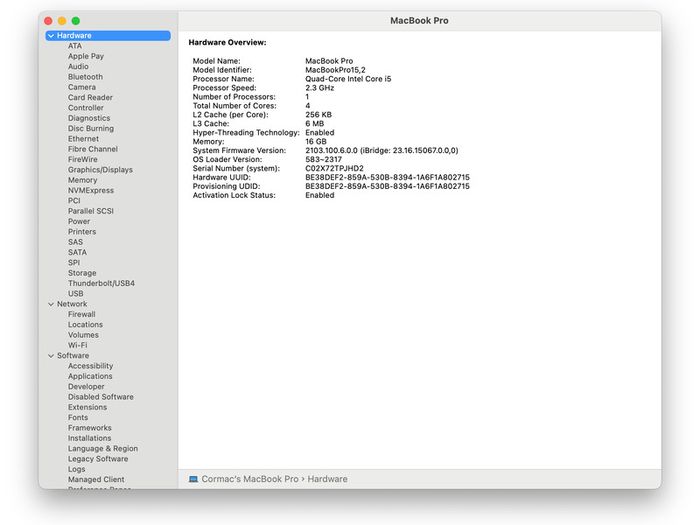Open the SATA entry

click(x=77, y=252)
